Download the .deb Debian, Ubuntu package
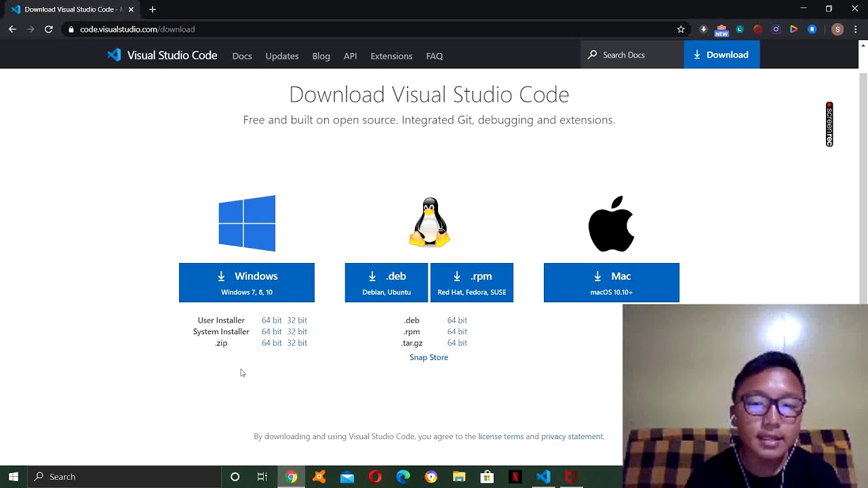 point(387,283)
